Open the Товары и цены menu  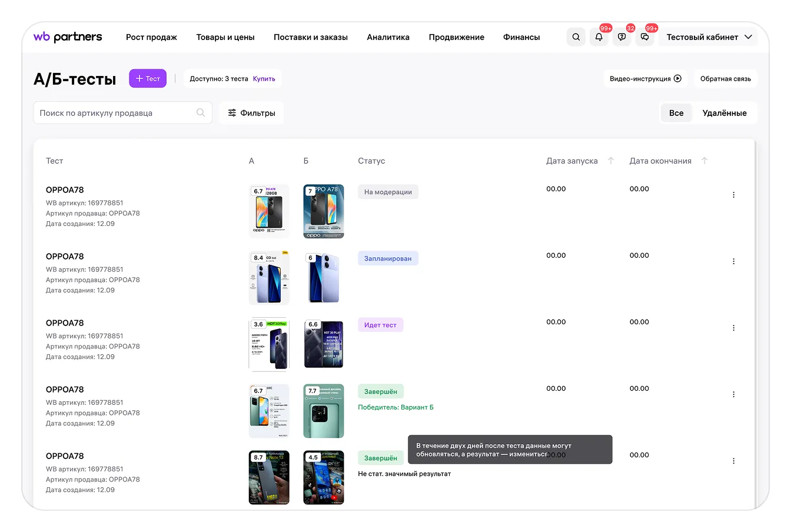pos(225,37)
